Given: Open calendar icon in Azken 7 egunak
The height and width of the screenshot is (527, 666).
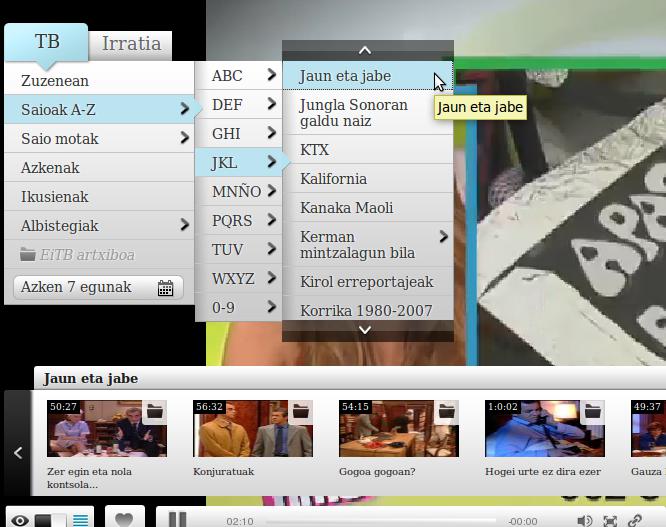Looking at the screenshot, I should pyautogui.click(x=165, y=288).
